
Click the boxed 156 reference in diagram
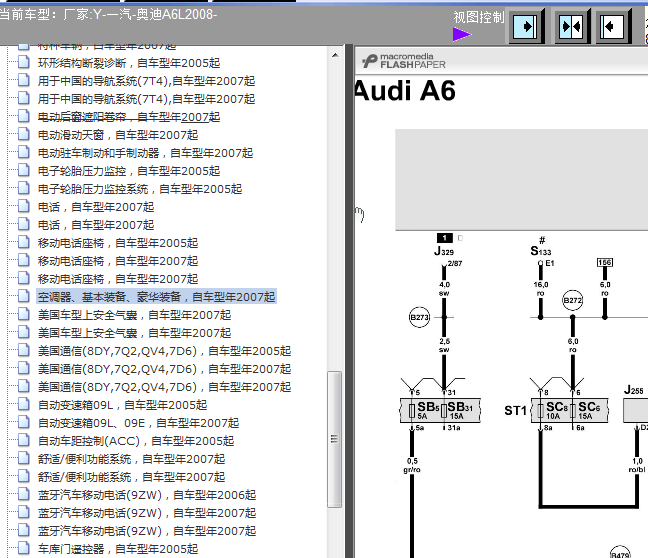click(605, 262)
